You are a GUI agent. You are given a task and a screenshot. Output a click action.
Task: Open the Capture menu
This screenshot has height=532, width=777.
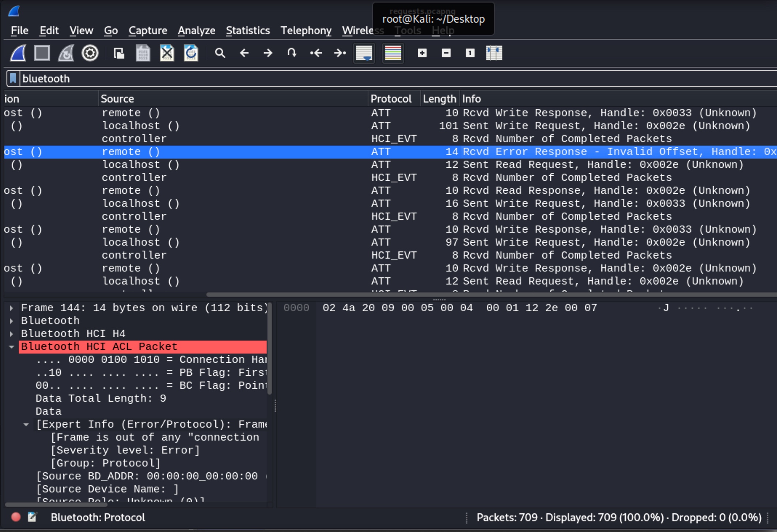tap(148, 30)
